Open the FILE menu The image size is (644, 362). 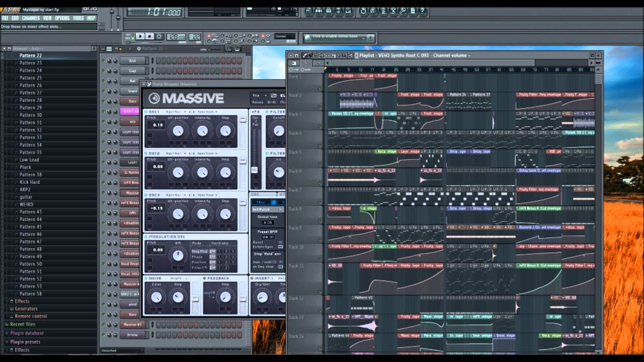coord(6,18)
